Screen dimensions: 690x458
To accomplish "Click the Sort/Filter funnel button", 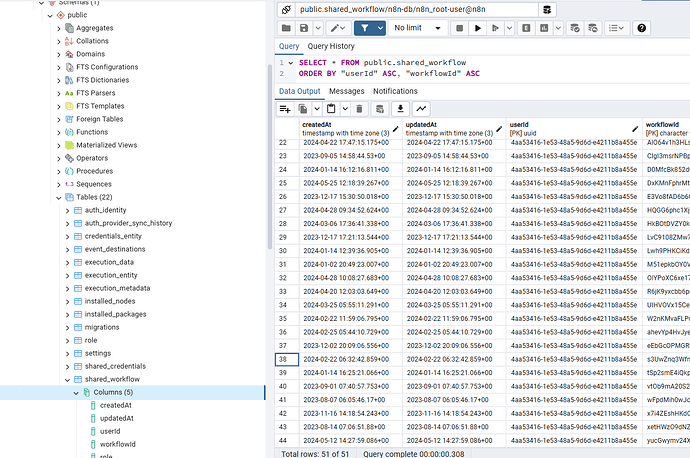I will coord(365,28).
